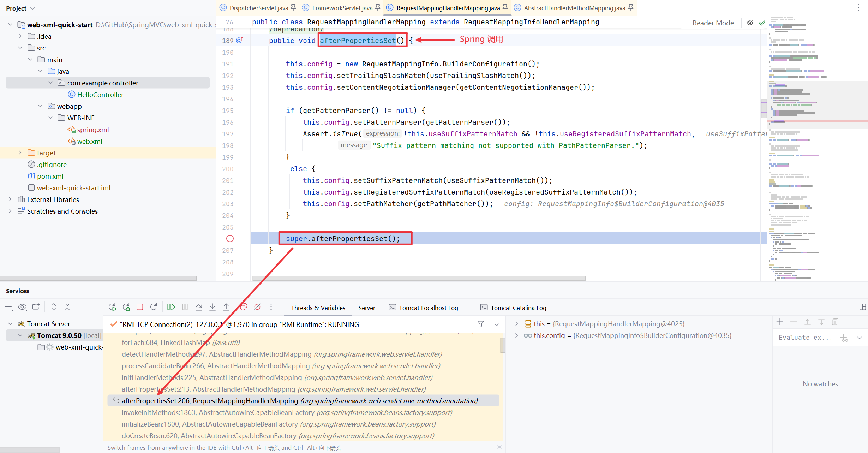The image size is (868, 453).
Task: Expand the this.config variable node
Action: [517, 335]
